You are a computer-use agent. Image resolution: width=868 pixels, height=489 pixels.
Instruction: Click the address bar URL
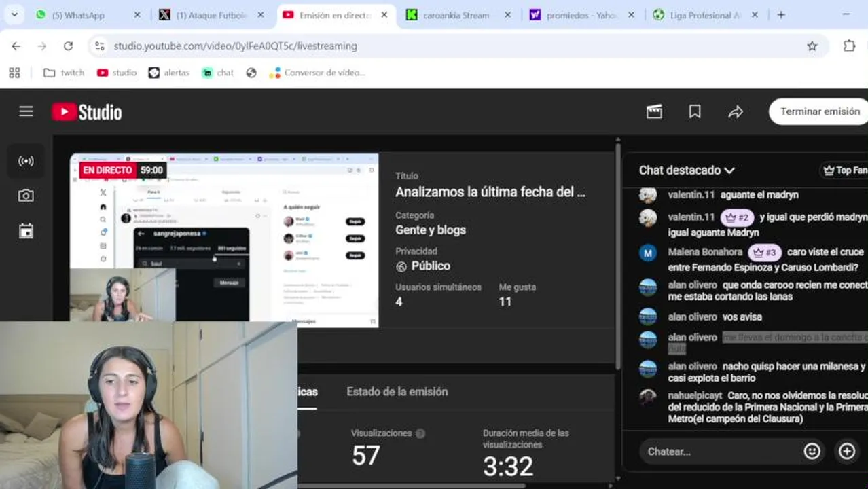click(235, 46)
